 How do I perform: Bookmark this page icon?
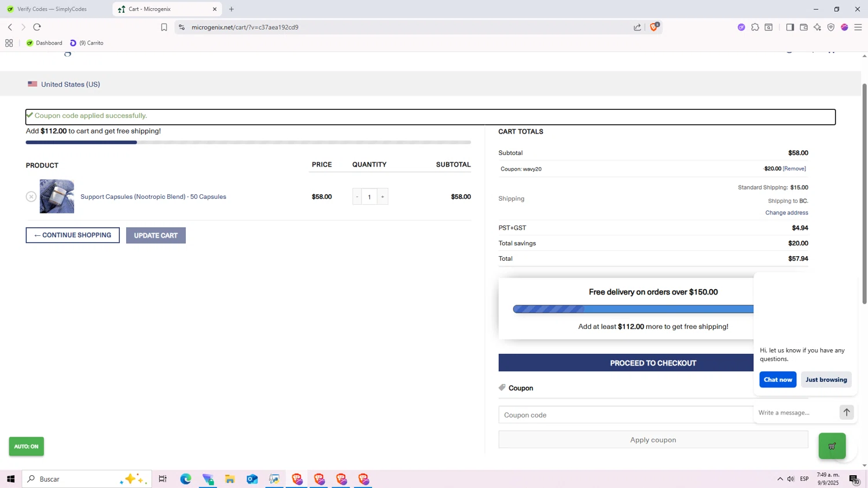pos(164,27)
